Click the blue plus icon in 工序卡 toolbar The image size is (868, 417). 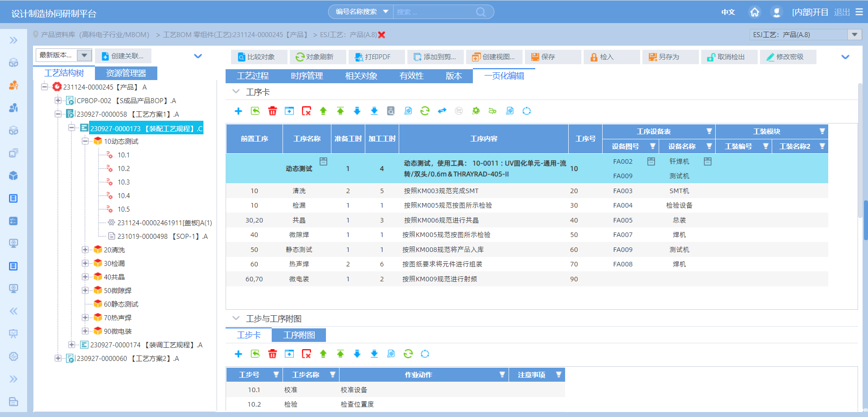click(x=238, y=111)
